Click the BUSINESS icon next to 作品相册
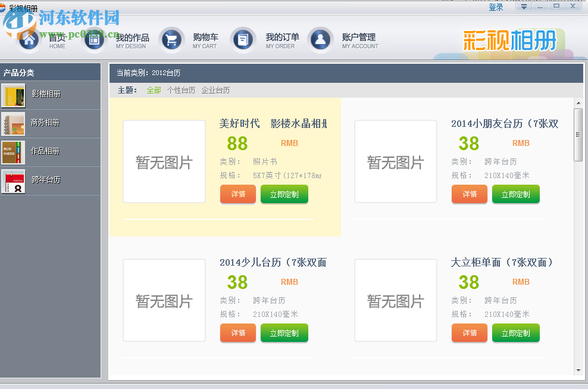588x389 pixels. click(x=13, y=151)
